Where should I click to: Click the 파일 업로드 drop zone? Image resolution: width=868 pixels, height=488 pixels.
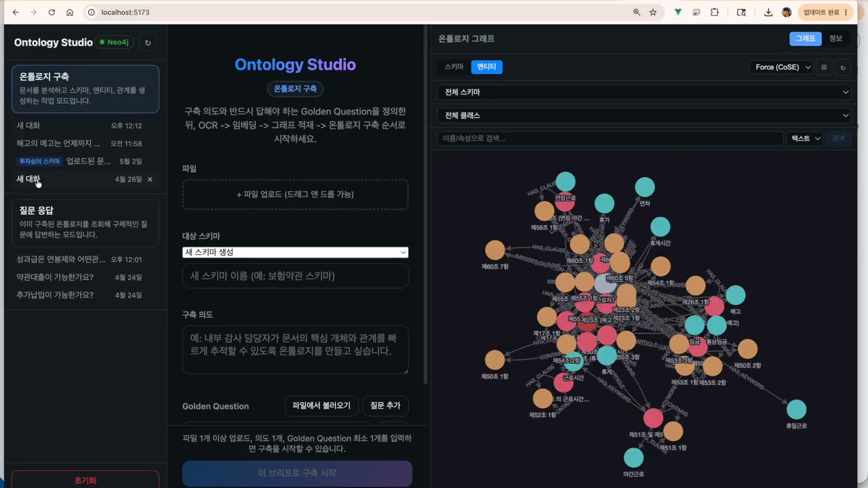coord(295,195)
